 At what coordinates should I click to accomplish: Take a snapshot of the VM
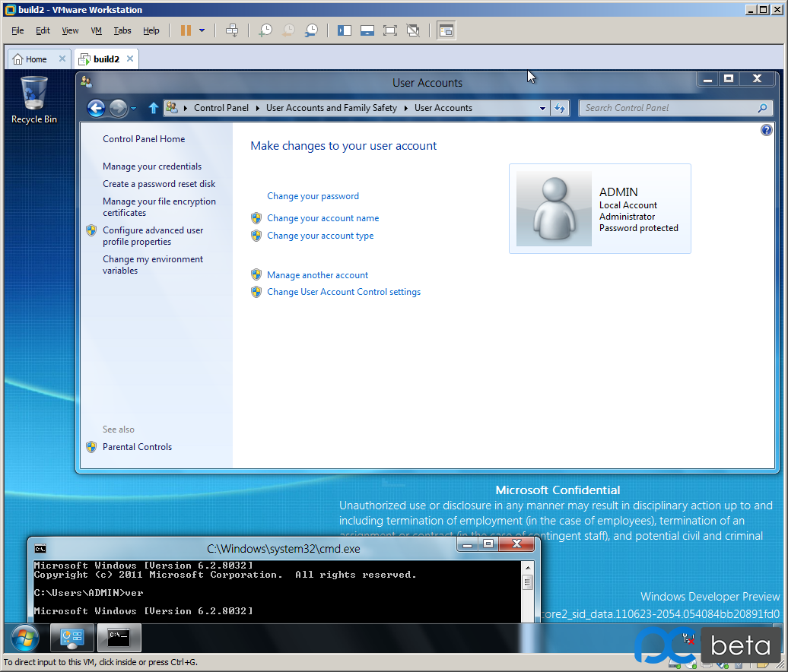265,30
